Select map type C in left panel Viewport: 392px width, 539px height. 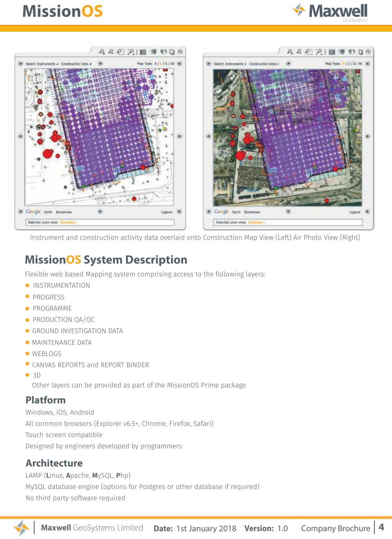tap(161, 64)
